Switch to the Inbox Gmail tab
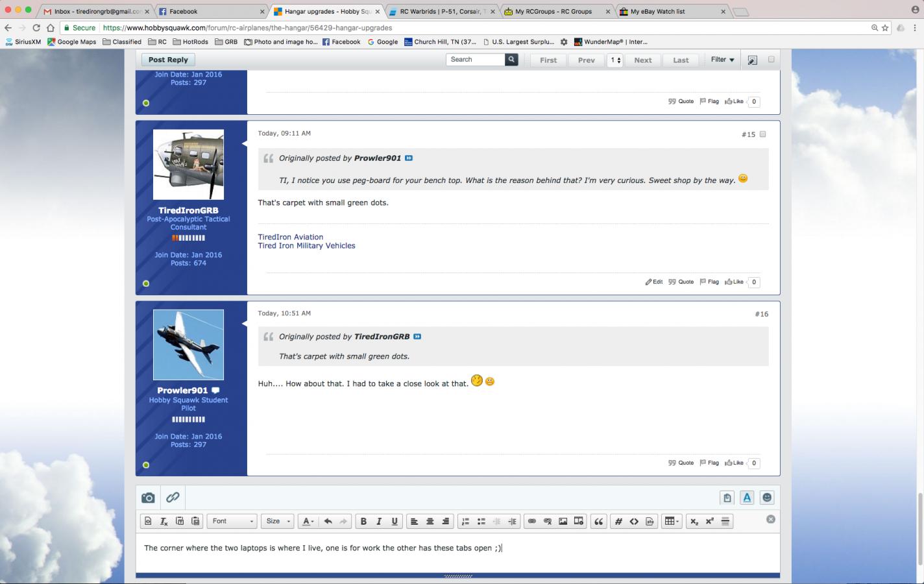This screenshot has width=924, height=584. (x=97, y=12)
